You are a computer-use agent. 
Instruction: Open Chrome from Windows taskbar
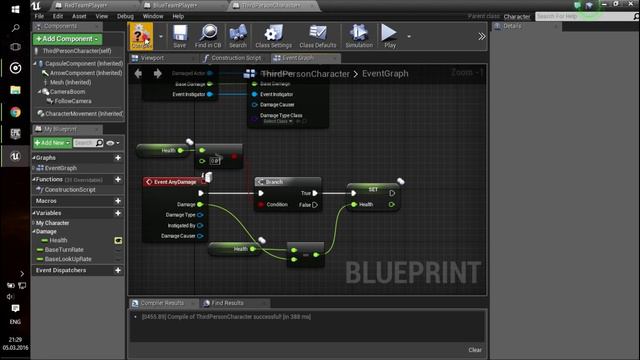click(x=16, y=112)
